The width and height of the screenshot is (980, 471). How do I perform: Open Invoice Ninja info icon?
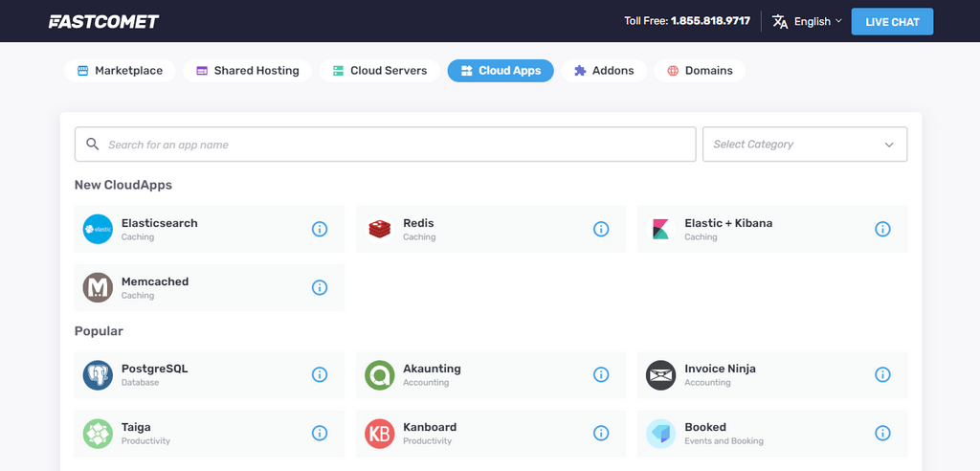(882, 374)
